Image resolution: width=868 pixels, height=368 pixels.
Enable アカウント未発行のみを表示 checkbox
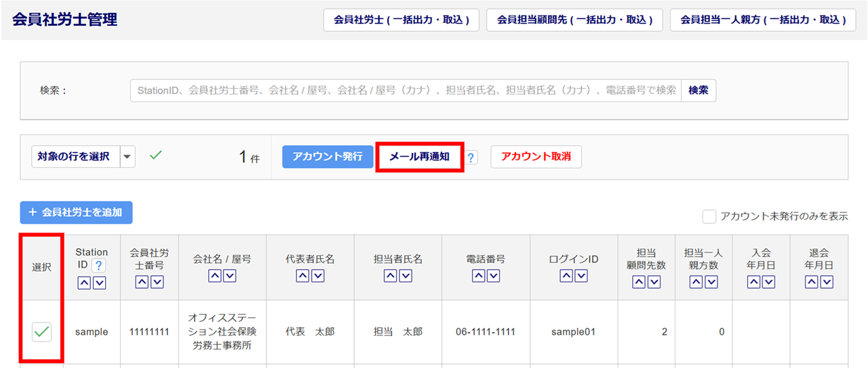709,216
